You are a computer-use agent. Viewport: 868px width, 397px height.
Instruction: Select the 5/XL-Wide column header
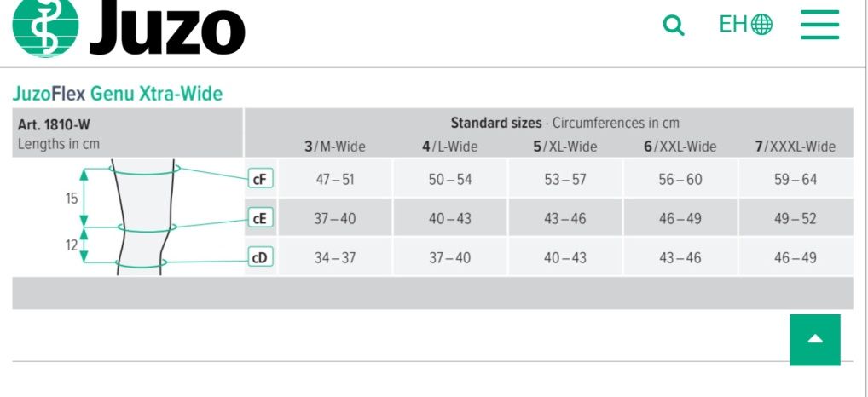click(x=565, y=147)
